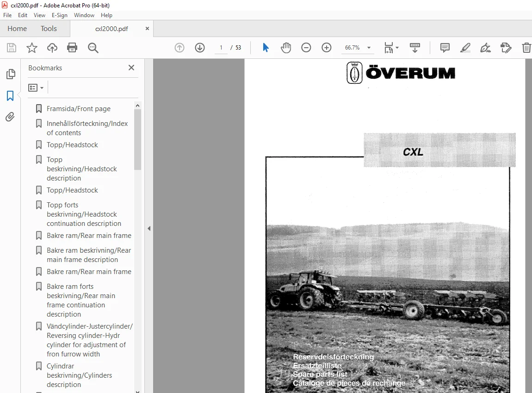Screen dimensions: 532x393
Task: Open Innehållsförteckning/Index of contents bookmark
Action: click(87, 128)
